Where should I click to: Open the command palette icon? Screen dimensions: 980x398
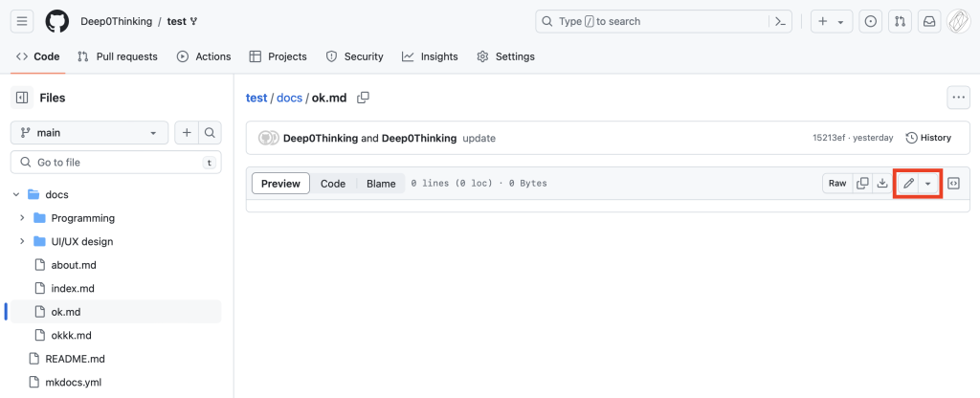pos(780,21)
